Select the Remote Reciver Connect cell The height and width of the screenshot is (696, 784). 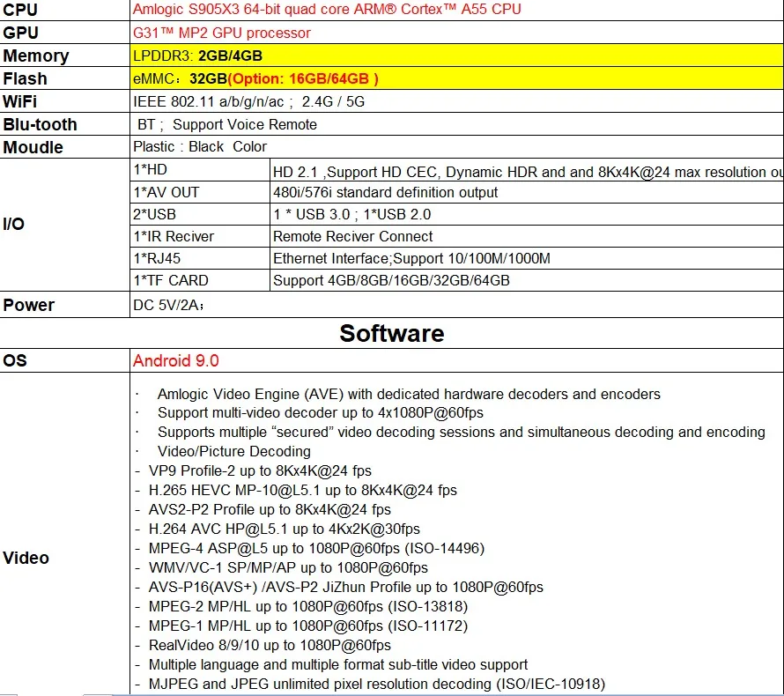pos(527,236)
